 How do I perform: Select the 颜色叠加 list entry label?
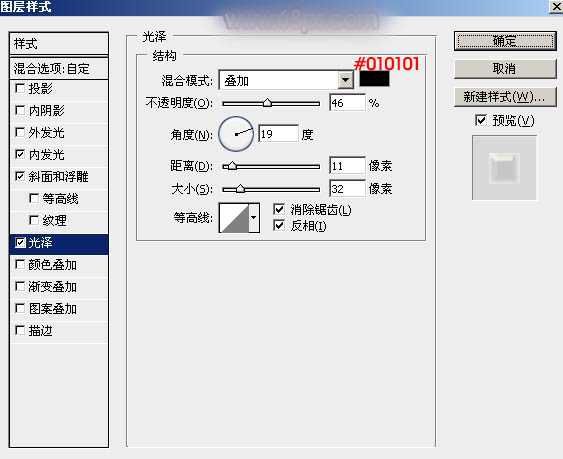click(52, 265)
